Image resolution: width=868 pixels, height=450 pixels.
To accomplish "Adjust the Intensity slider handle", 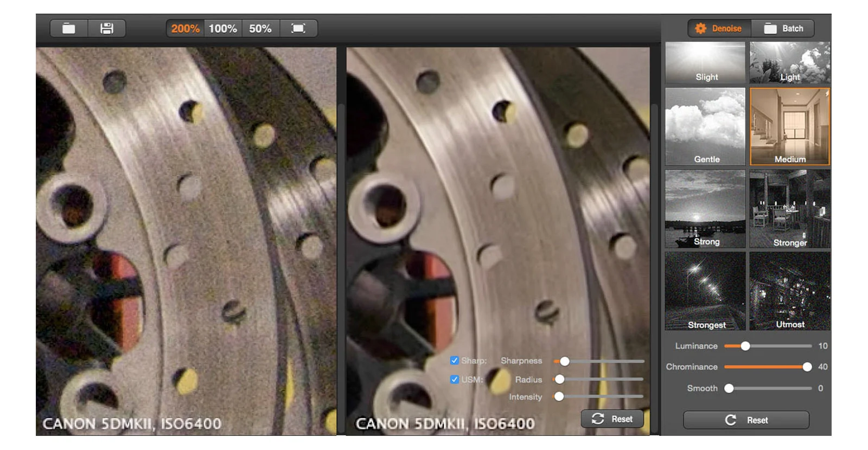I will [x=559, y=397].
